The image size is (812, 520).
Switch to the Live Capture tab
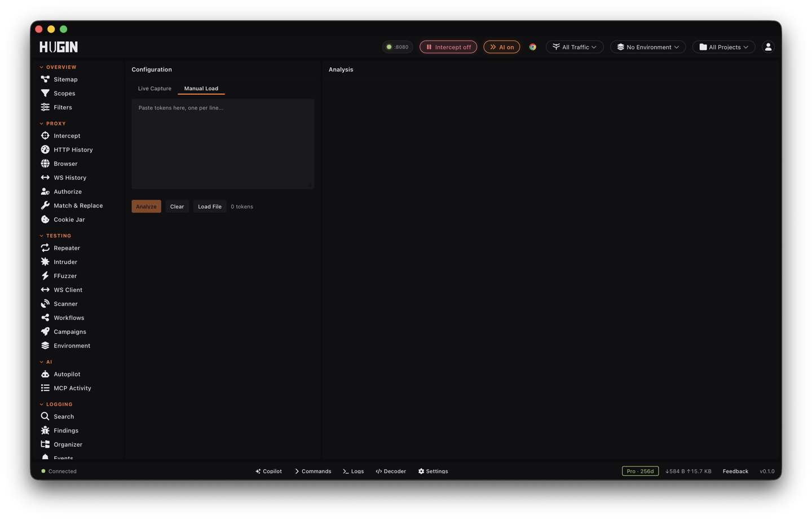[x=155, y=89]
